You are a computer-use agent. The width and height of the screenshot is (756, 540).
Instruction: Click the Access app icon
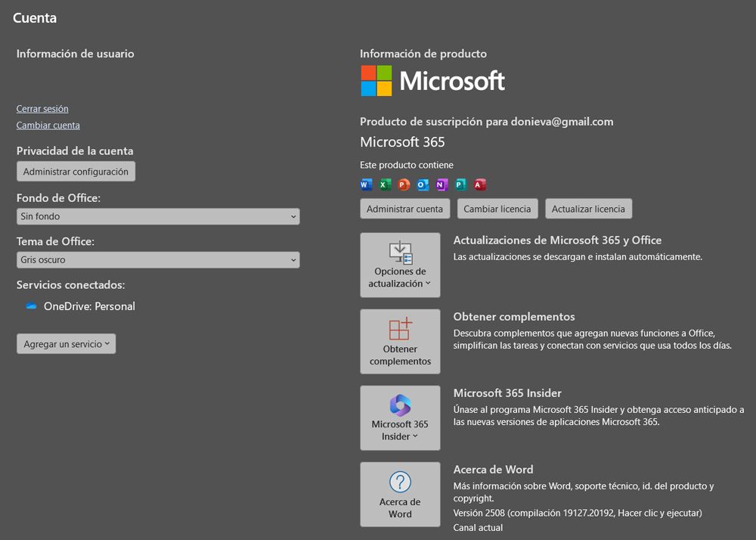tap(479, 184)
